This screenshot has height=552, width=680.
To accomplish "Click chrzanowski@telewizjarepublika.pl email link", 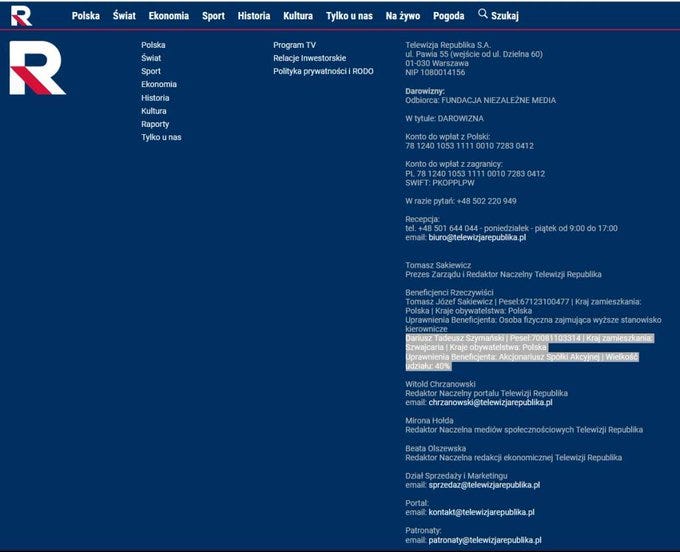I will tap(490, 403).
